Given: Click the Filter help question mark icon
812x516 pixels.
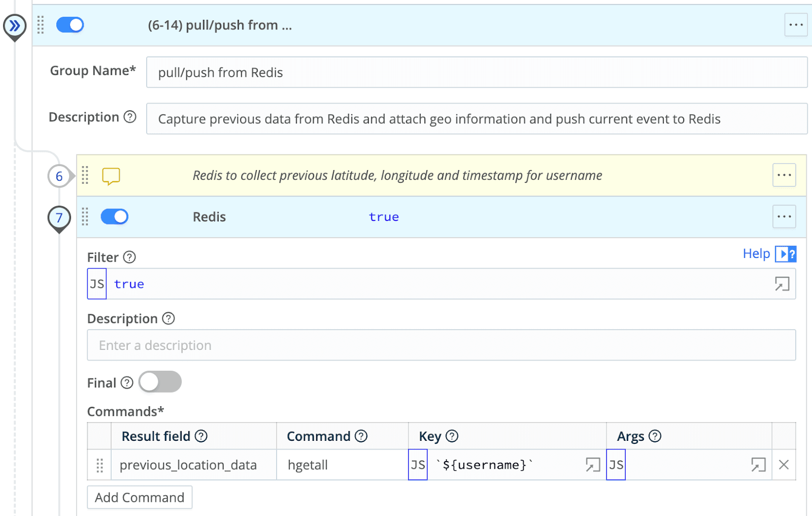Looking at the screenshot, I should 130,257.
